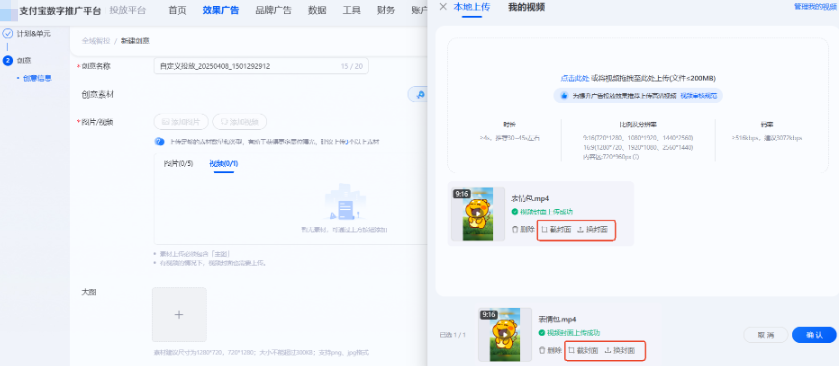
Task: Click the green success icon in the upload list
Action: click(514, 212)
